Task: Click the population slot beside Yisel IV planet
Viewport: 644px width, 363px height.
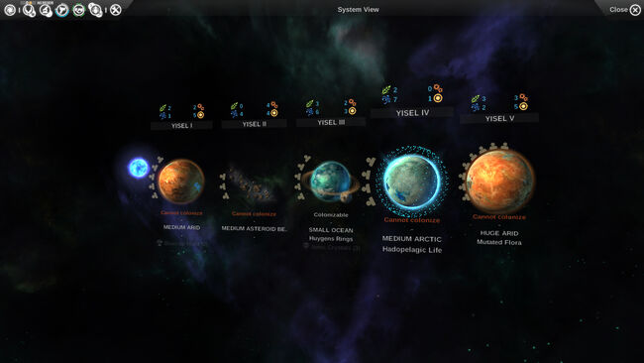Action: point(371,162)
